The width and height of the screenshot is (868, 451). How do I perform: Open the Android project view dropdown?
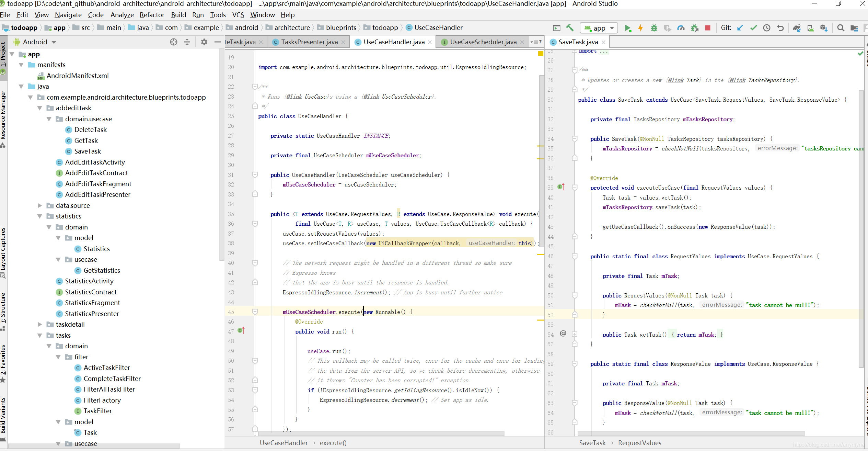[x=54, y=42]
